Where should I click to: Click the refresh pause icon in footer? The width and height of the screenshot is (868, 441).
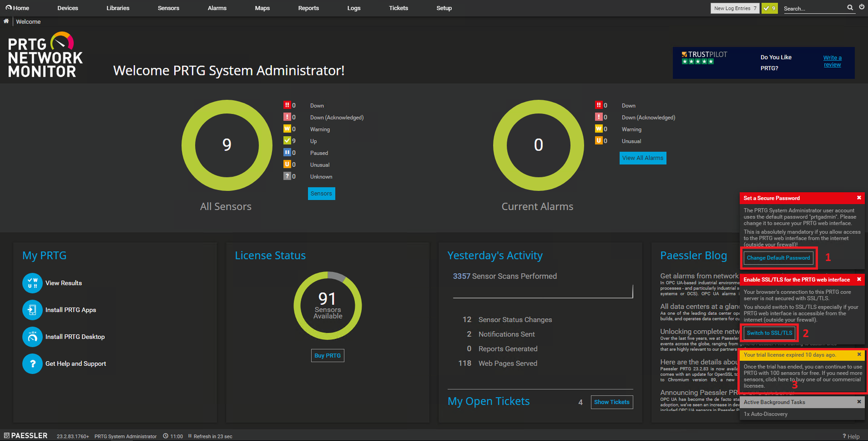(190, 436)
